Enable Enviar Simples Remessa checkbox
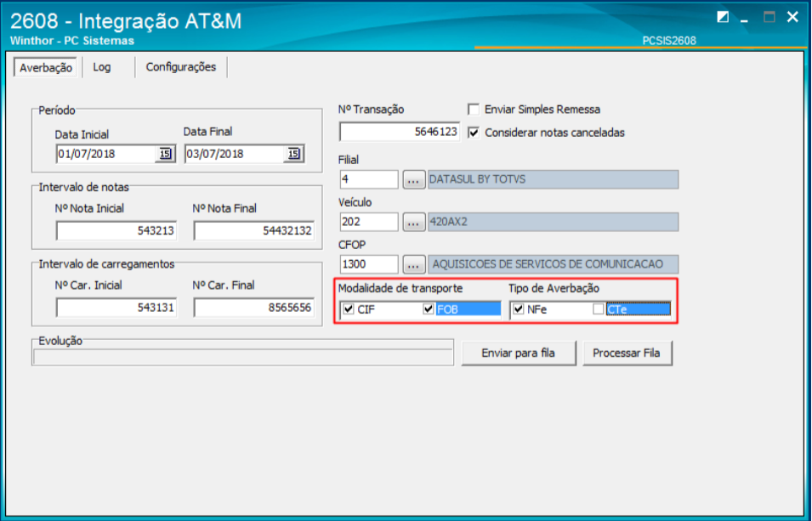812x521 pixels. tap(474, 110)
